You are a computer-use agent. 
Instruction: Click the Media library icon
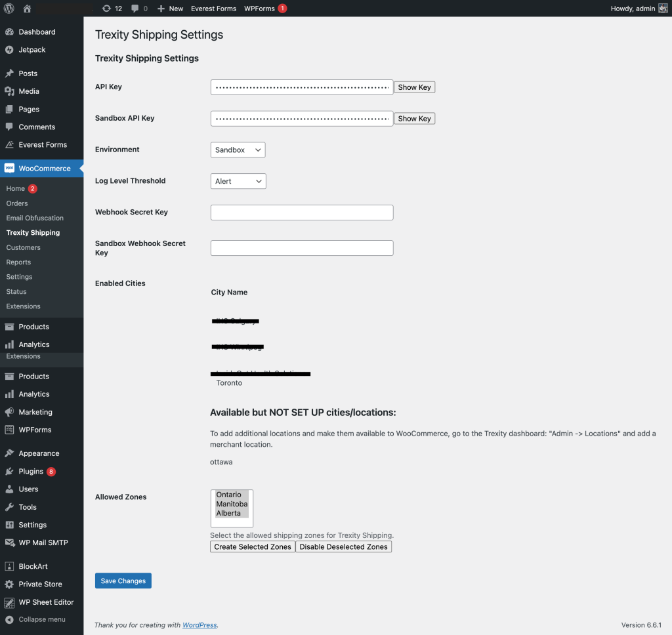pos(9,91)
